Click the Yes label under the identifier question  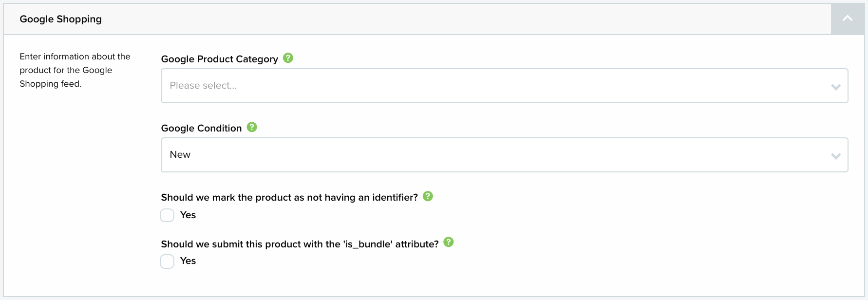pyautogui.click(x=188, y=215)
